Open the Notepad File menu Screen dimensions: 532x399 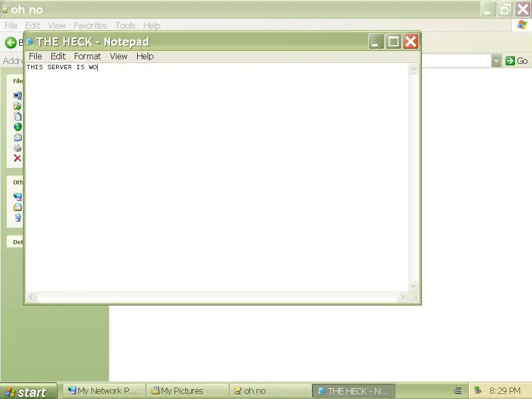35,56
